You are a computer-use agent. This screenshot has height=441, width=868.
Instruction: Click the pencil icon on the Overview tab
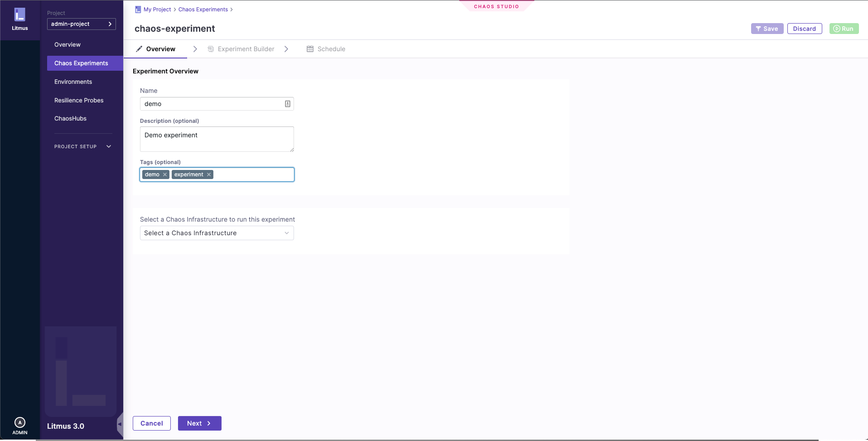[x=139, y=49]
